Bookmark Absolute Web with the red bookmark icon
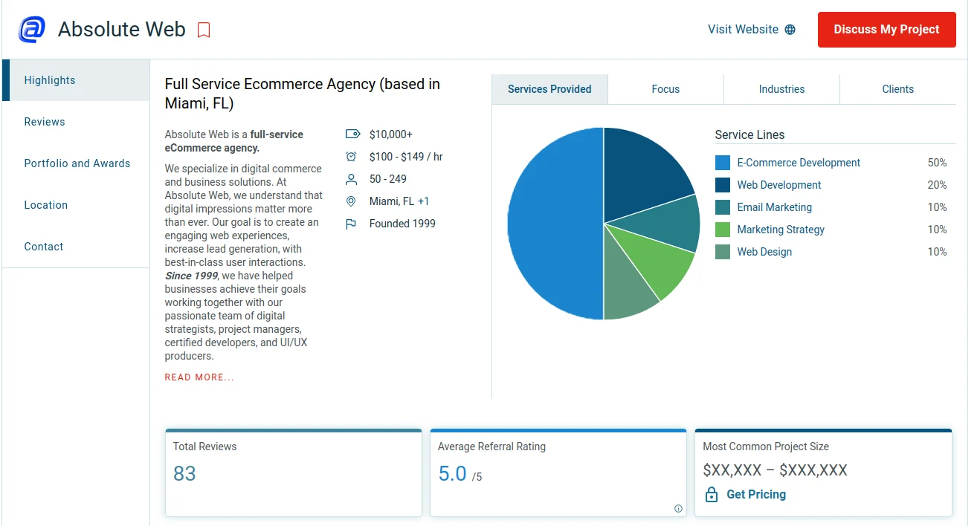Screen dimensions: 980x526 click(x=204, y=30)
